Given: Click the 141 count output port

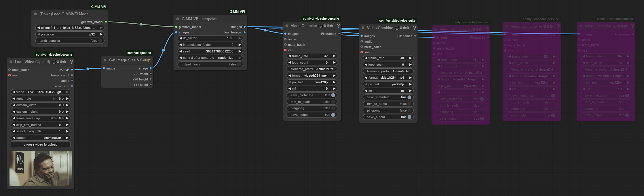Looking at the screenshot, I should (x=151, y=85).
